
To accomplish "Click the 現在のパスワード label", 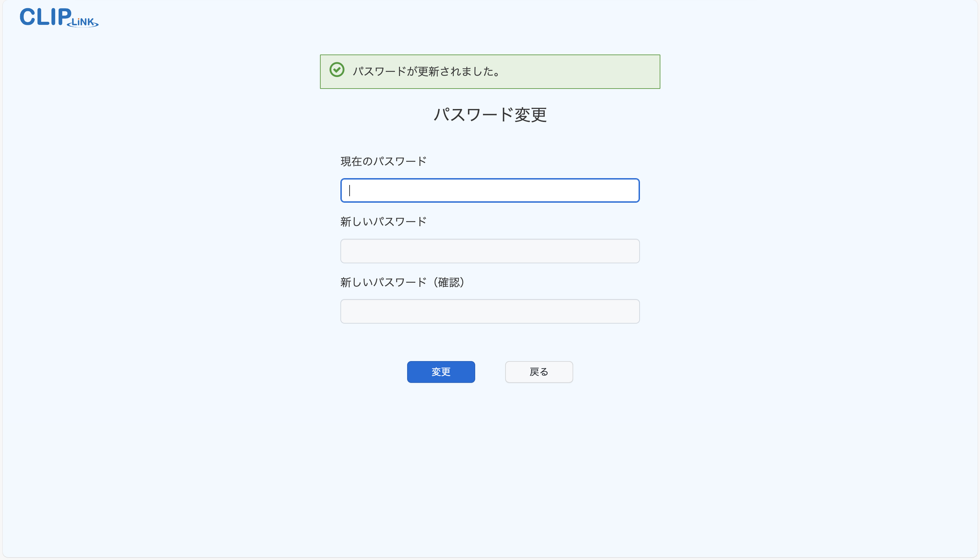I will [383, 161].
